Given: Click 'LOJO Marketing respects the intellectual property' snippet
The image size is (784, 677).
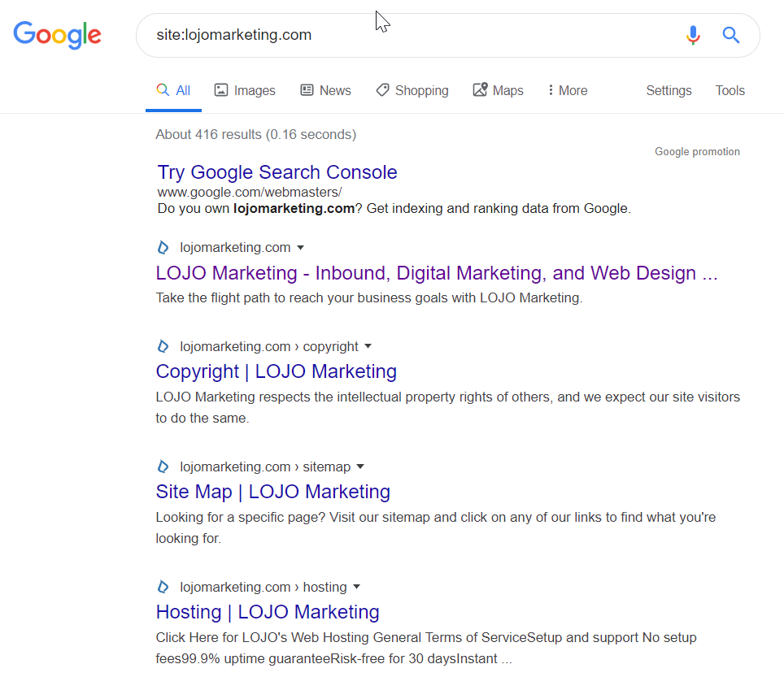Looking at the screenshot, I should (447, 407).
